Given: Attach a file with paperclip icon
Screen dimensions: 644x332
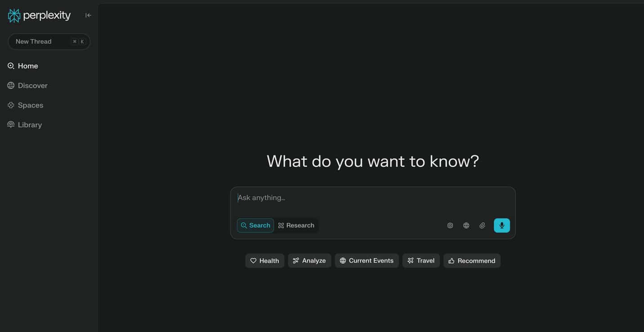Looking at the screenshot, I should 483,225.
